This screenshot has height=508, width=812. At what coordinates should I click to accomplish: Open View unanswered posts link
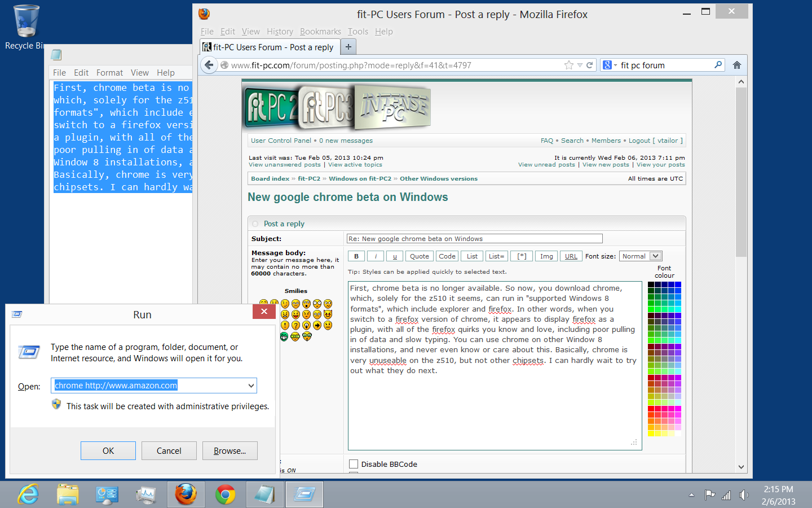[285, 165]
